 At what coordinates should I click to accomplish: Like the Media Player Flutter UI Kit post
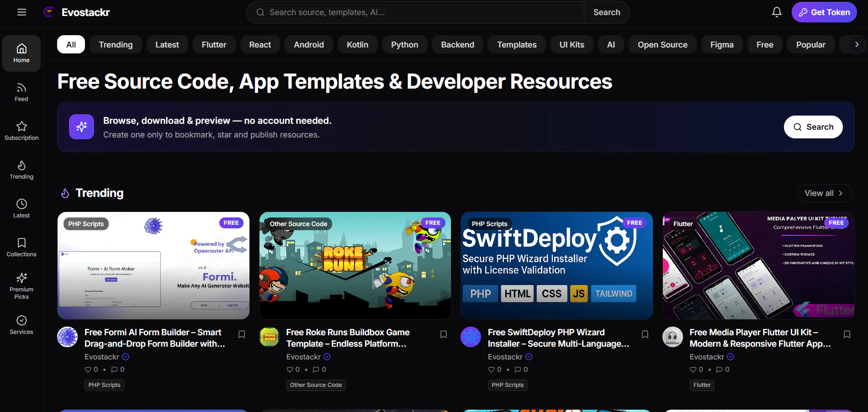point(697,370)
